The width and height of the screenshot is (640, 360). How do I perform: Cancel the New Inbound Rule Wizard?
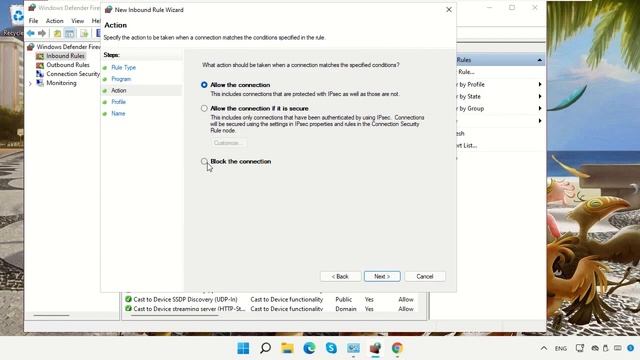click(x=425, y=276)
